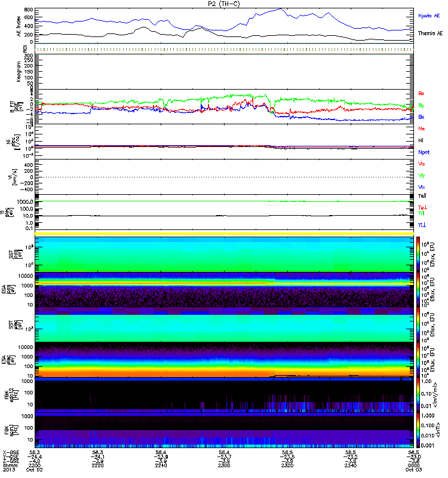The image size is (448, 478).
Task: Click the FBK edc12 mV/m color bar
Action: 418,395
